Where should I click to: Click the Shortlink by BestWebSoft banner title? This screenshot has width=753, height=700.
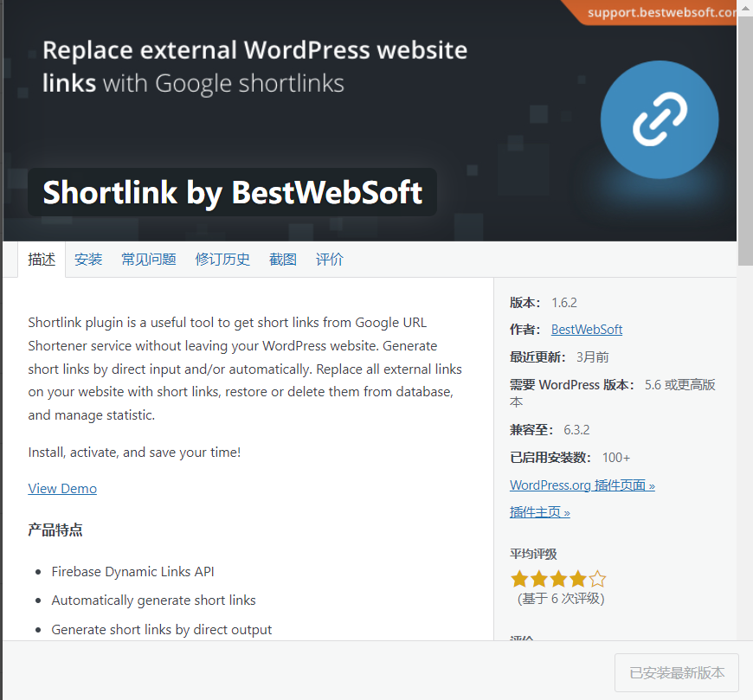(233, 192)
